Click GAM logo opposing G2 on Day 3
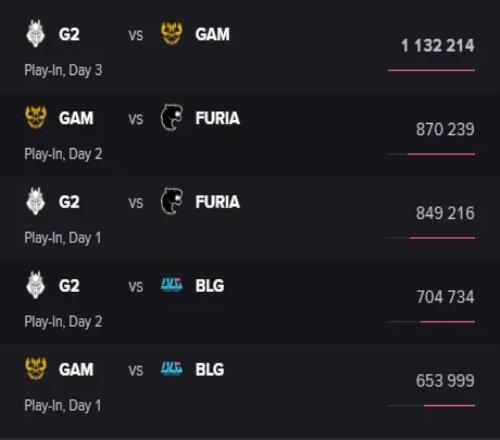The width and height of the screenshot is (500, 440). (x=172, y=33)
